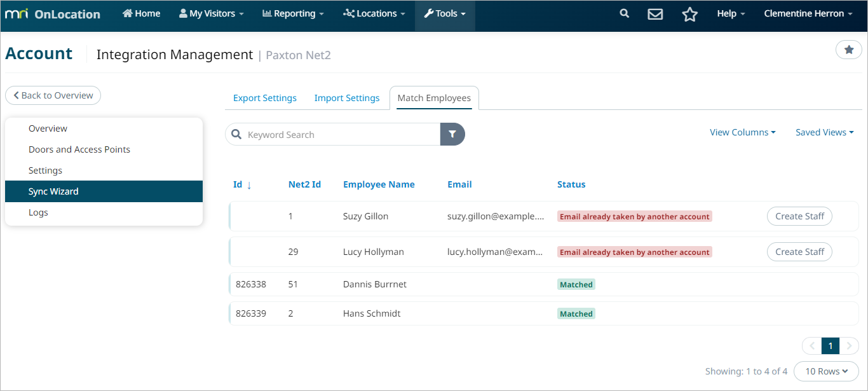Click Create Staff for Suzy Gillon

(x=799, y=216)
